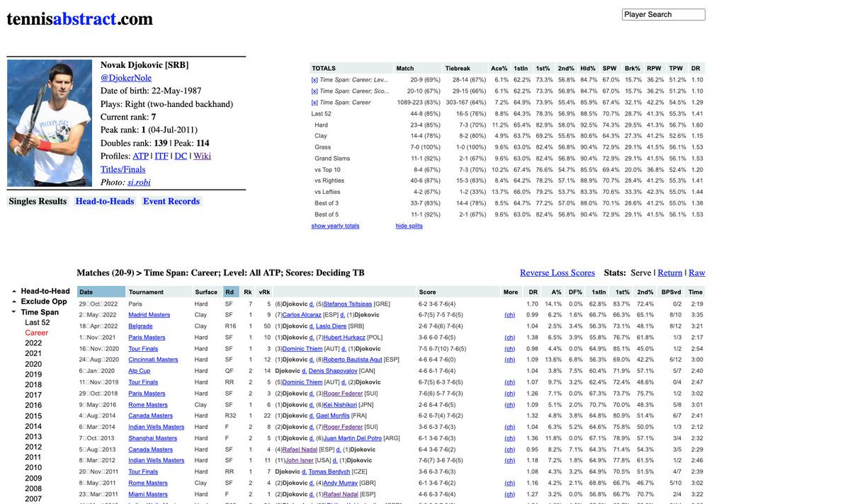Open (ch) chart link in Carlos Alcaraz row
The width and height of the screenshot is (850, 504).
tap(510, 315)
